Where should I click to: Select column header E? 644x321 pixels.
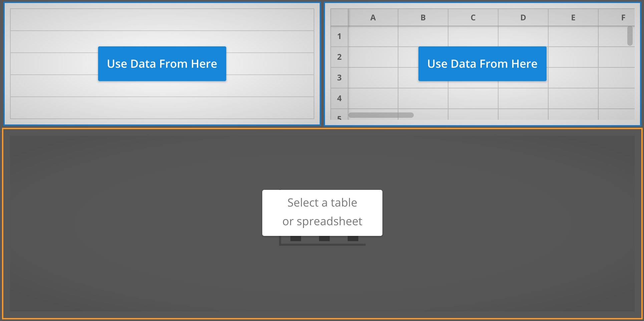573,17
